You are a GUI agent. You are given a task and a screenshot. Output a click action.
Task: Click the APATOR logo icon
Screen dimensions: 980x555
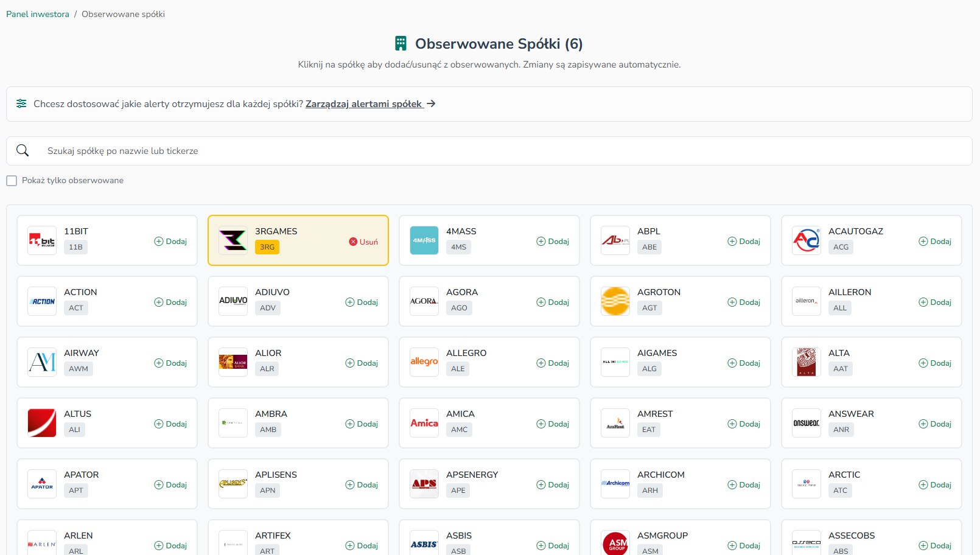pyautogui.click(x=42, y=484)
